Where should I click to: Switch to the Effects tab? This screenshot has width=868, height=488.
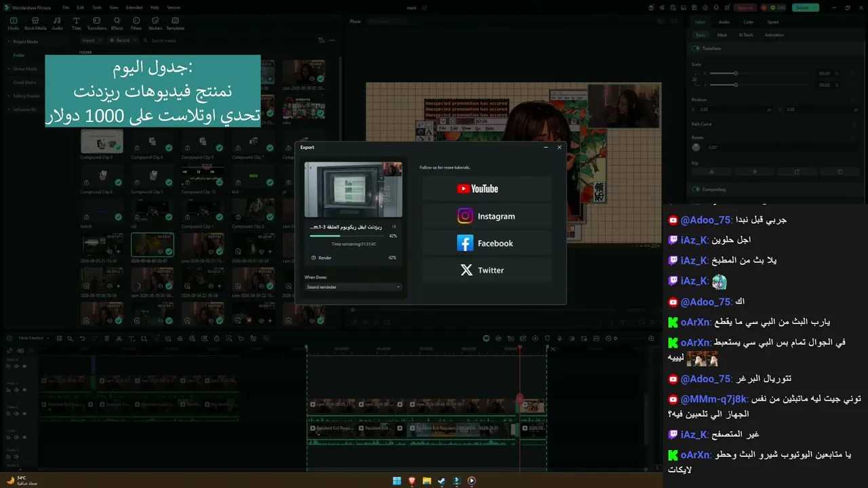pos(117,24)
